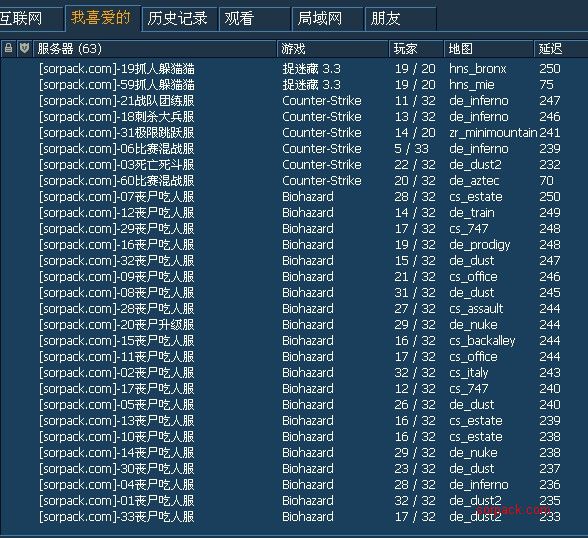Screen dimensions: 588x538
Task: Open the 观看 tab
Action: coord(255,18)
